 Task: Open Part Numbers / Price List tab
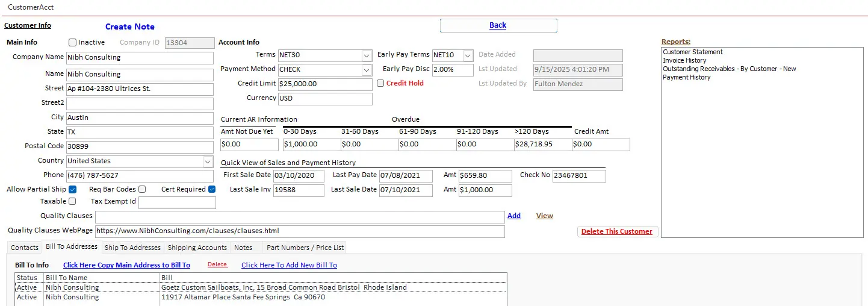(305, 248)
